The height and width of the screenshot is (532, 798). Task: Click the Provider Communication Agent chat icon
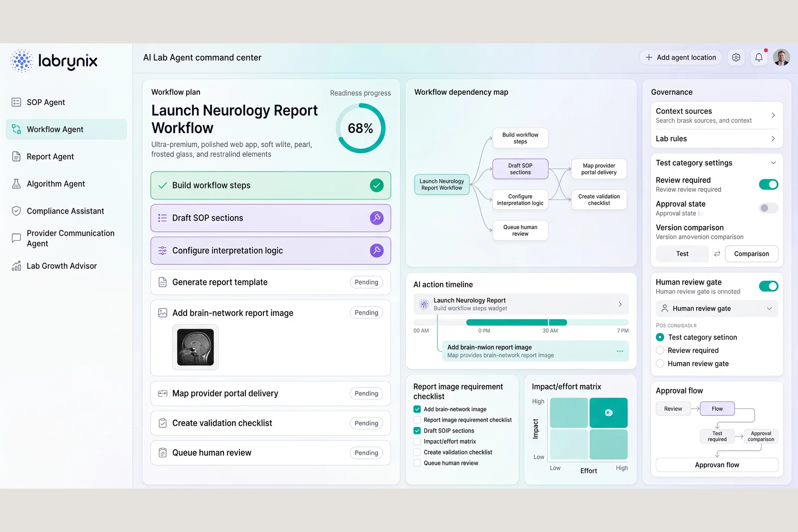pyautogui.click(x=16, y=238)
